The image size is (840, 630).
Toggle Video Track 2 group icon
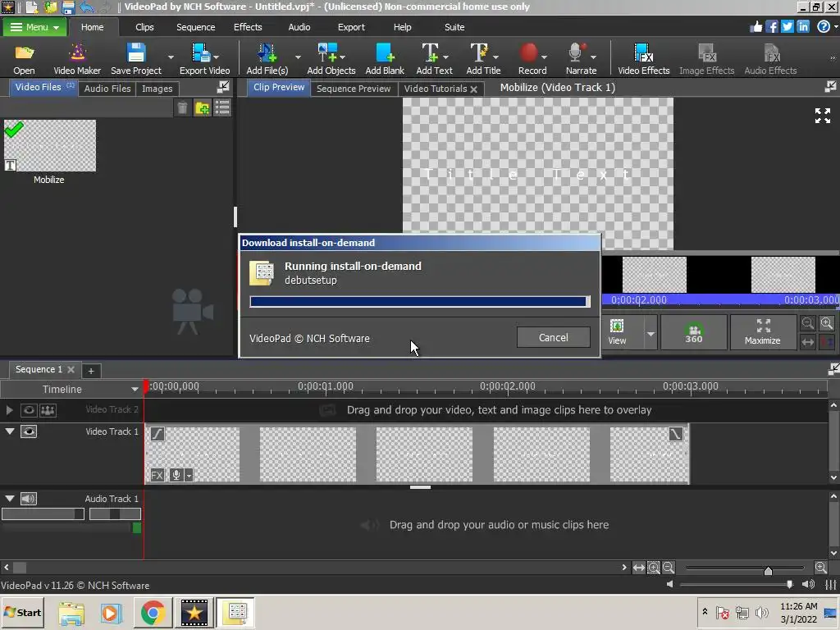[x=48, y=410]
